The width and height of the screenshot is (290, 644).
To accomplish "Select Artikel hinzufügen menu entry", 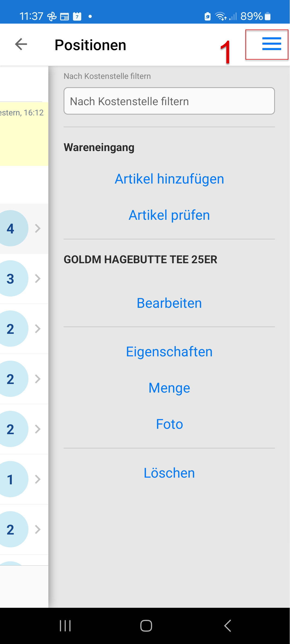I will point(169,179).
